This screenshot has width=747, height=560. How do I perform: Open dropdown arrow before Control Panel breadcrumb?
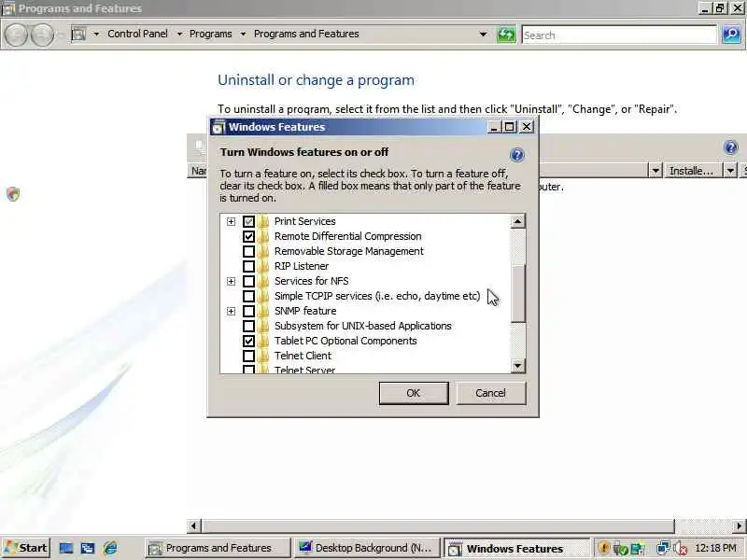(x=96, y=34)
